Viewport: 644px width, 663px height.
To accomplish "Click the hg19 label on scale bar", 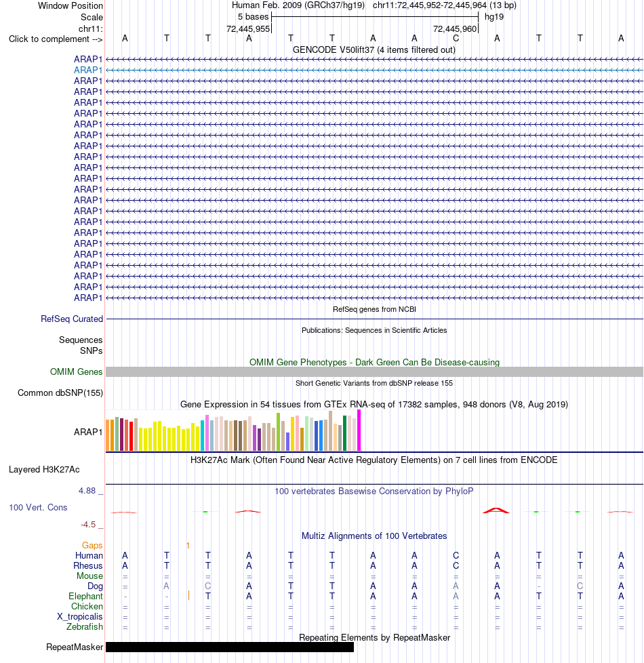I will click(x=494, y=17).
